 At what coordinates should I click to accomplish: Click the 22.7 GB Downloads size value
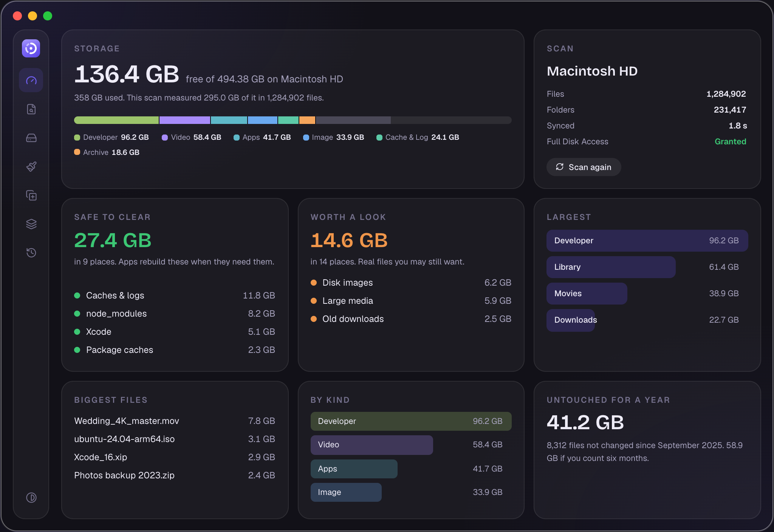(x=723, y=320)
